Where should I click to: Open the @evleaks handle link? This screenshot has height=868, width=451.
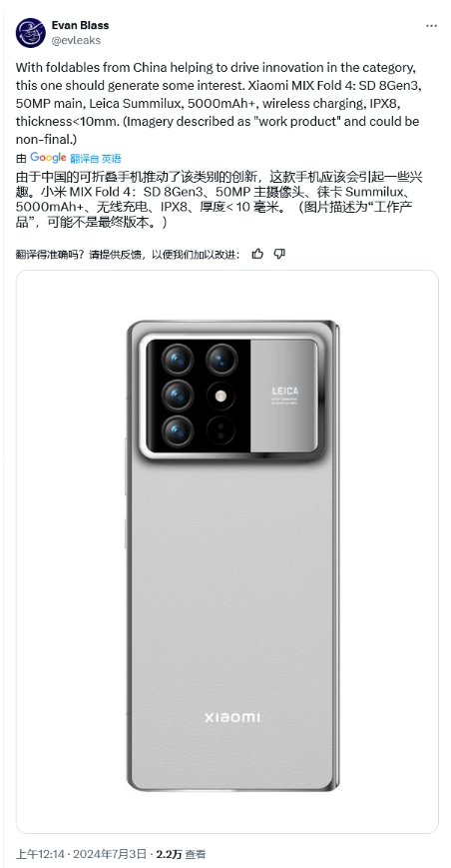76,40
